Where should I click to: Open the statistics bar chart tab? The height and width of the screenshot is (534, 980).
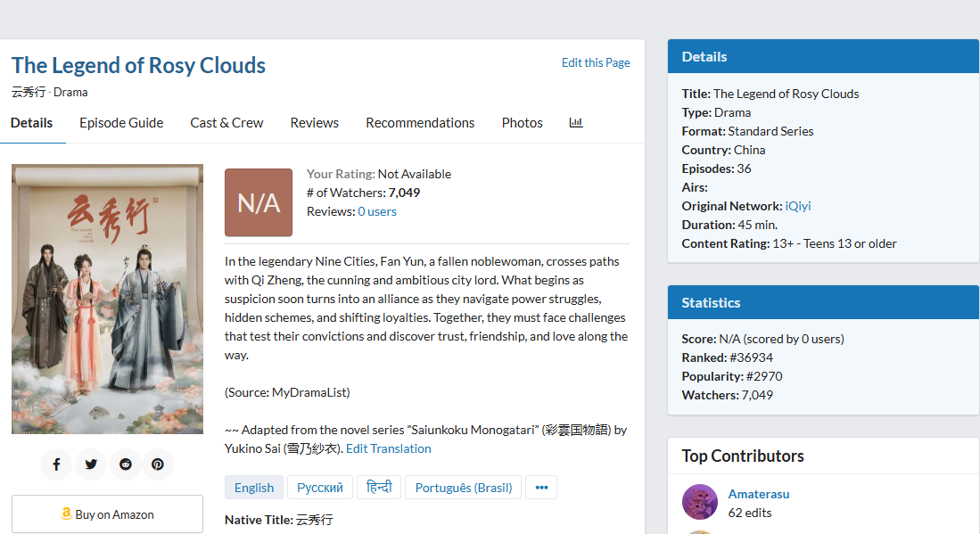576,123
